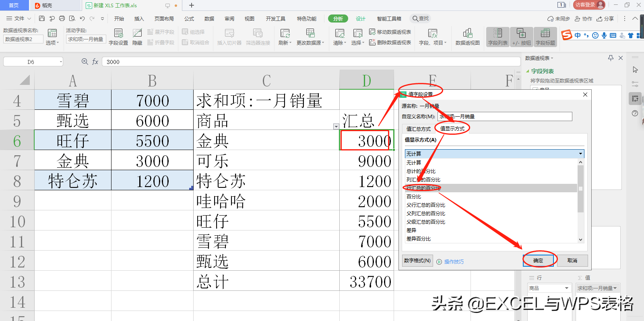The height and width of the screenshot is (321, 644).
Task: Click 数字格式(N) button
Action: tap(417, 261)
